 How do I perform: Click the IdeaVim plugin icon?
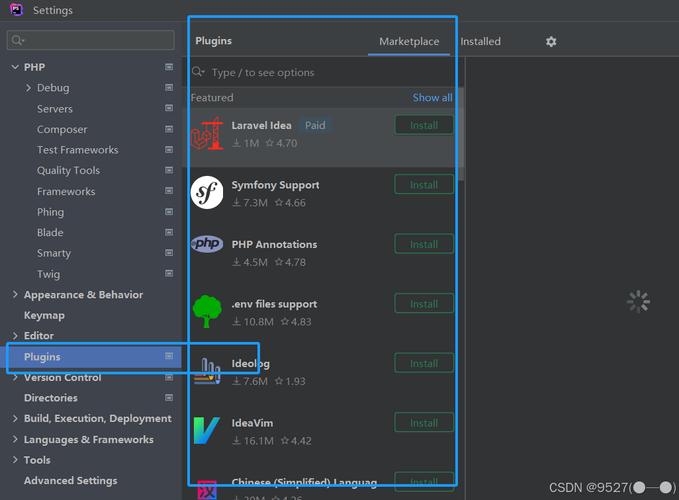208,431
